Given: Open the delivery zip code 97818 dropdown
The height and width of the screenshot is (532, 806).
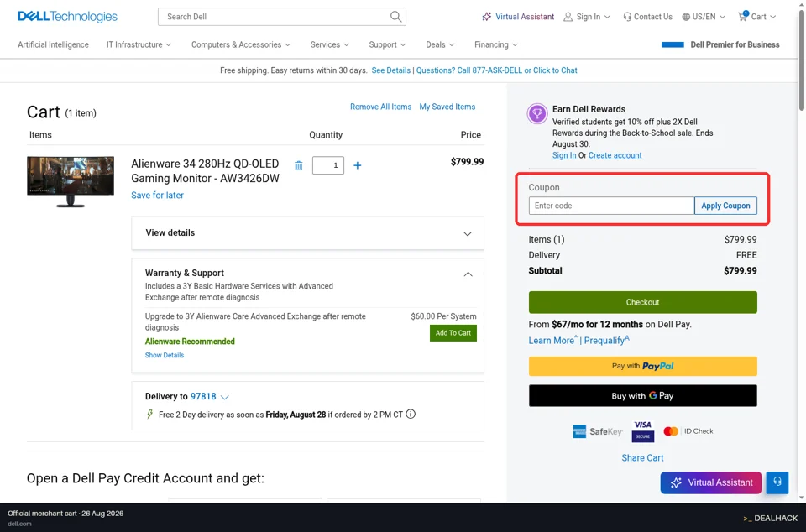Looking at the screenshot, I should 209,396.
